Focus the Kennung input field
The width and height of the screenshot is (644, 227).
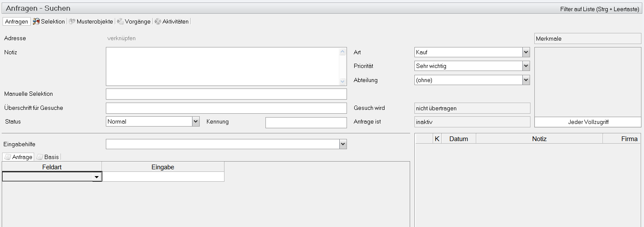(x=306, y=123)
